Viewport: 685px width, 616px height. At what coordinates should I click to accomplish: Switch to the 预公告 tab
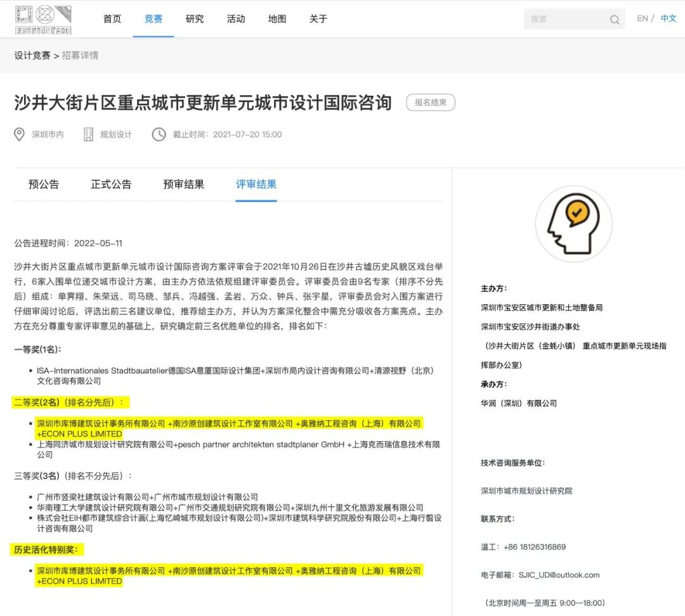44,184
